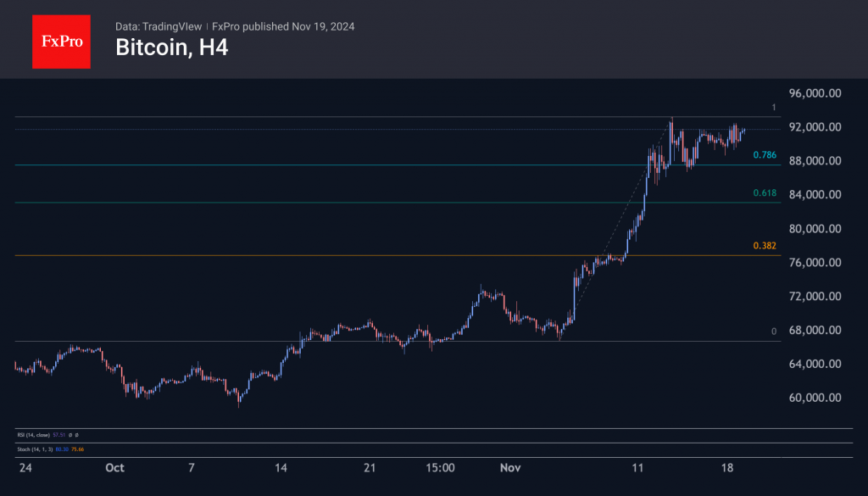The image size is (868, 496).
Task: Click the Nov date on time axis
Action: 510,468
